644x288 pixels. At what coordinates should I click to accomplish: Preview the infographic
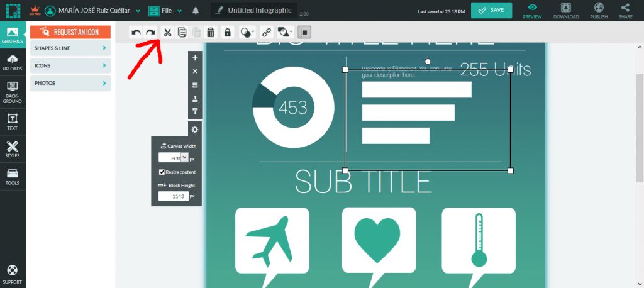click(x=532, y=11)
